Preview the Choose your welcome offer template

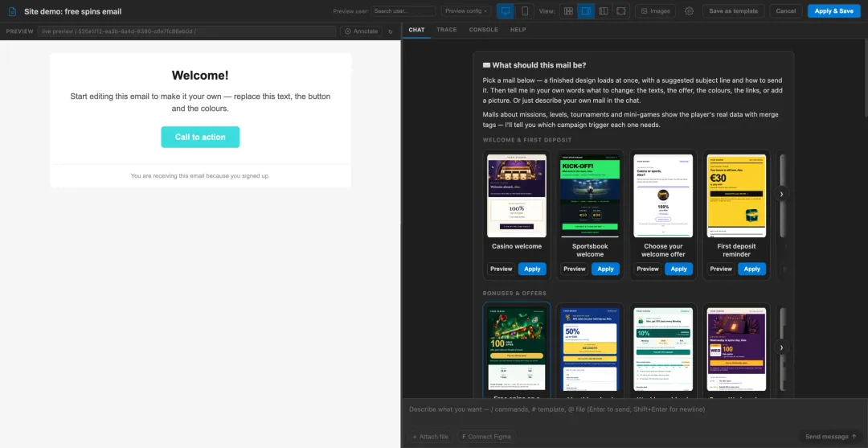coord(648,269)
